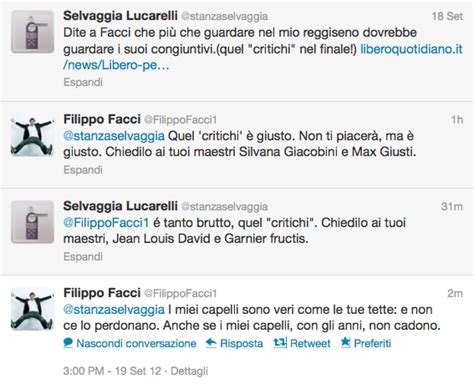Open Filippo Facci's avatar in the 2m tweet
Image resolution: width=474 pixels, height=389 pixels.
pyautogui.click(x=32, y=309)
